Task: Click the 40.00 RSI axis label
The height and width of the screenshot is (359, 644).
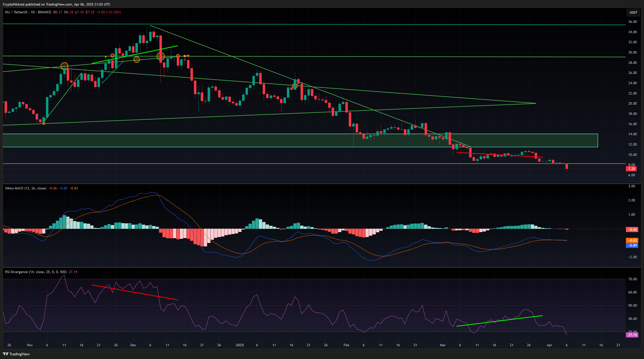Action: pos(633,319)
